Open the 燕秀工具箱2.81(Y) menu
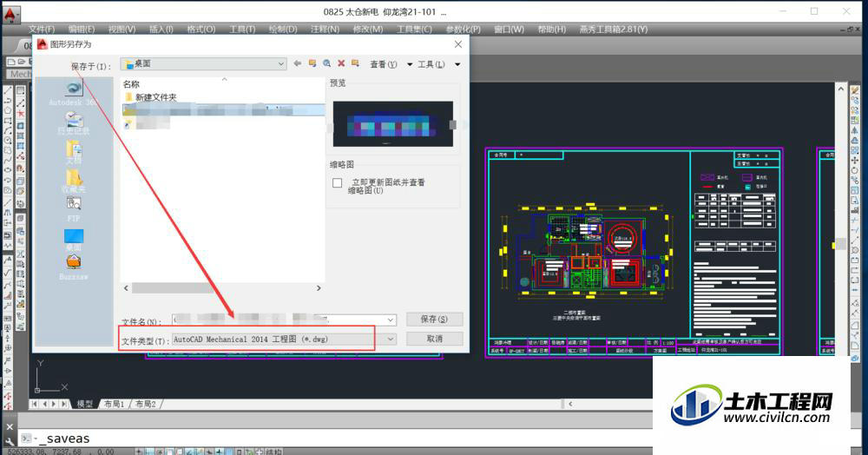The height and width of the screenshot is (455, 868). pyautogui.click(x=614, y=30)
